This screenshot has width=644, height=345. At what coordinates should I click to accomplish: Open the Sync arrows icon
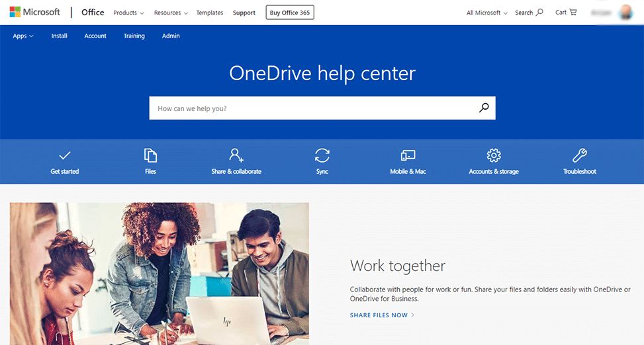pyautogui.click(x=322, y=155)
